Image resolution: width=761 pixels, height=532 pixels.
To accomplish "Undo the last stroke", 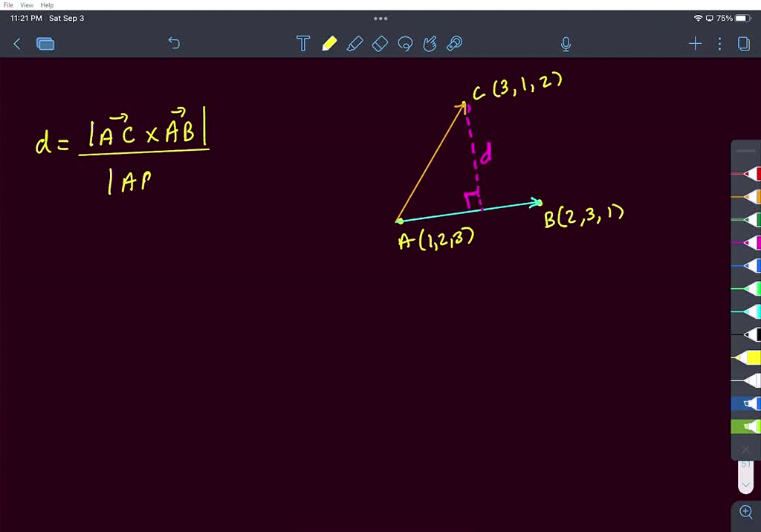I will click(x=174, y=44).
